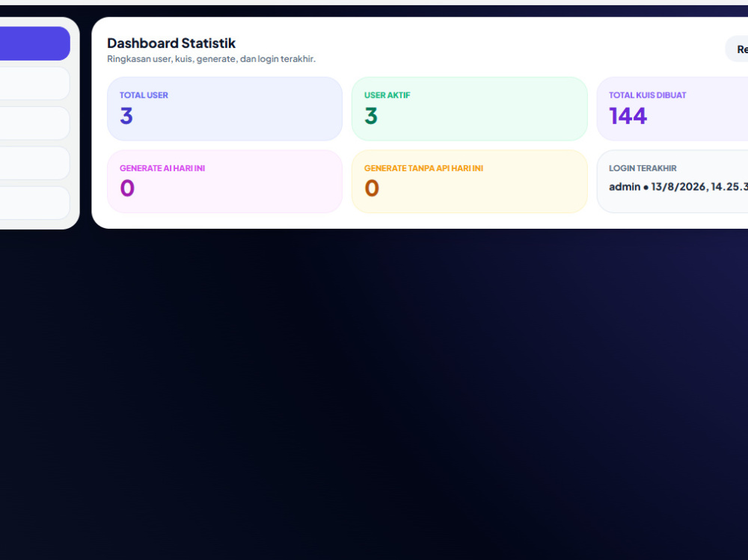
Task: Click the 0 under Generate AI Hari Ini
Action: [x=127, y=188]
